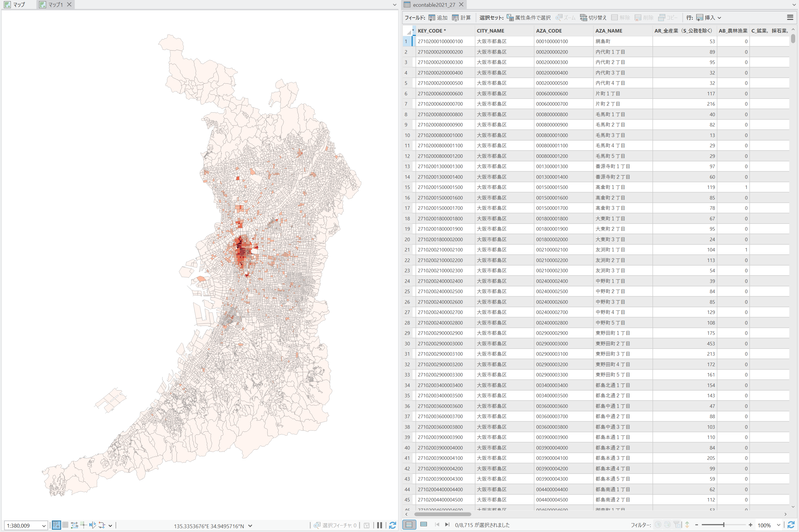Click the map north rotation icon
799x532 pixels.
92,525
